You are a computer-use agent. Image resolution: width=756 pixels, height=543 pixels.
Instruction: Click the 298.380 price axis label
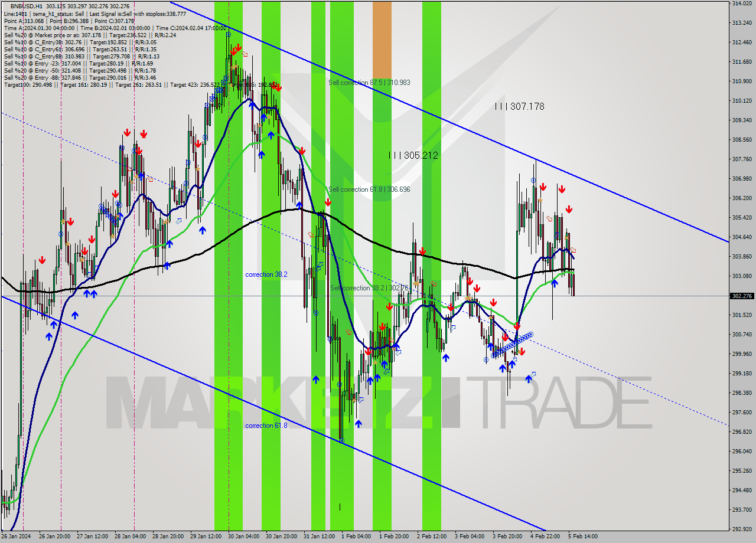pos(741,393)
